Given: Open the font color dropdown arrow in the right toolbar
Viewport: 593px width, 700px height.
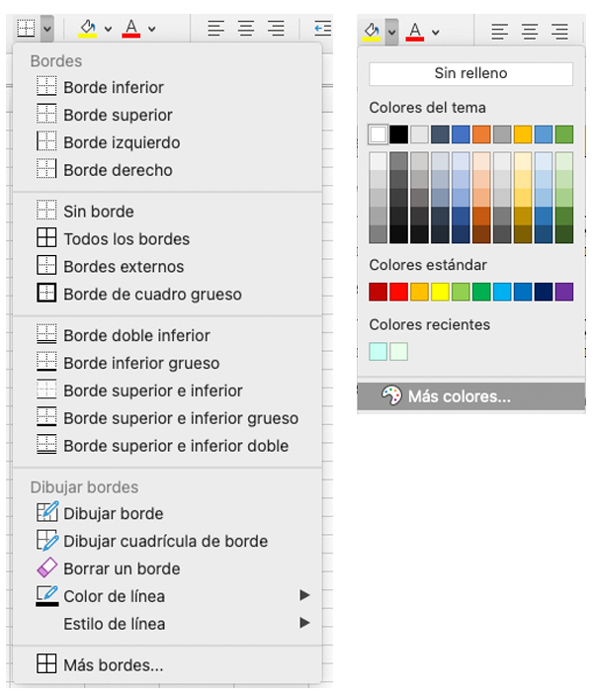Looking at the screenshot, I should [x=436, y=33].
